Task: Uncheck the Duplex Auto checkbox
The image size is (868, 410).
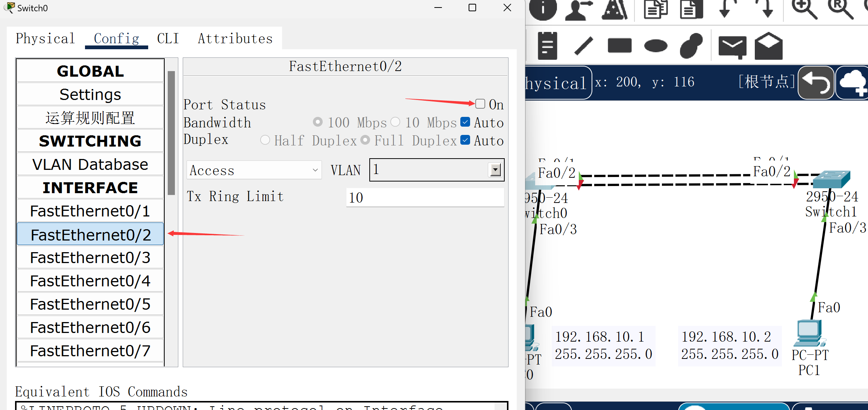Action: pos(465,140)
